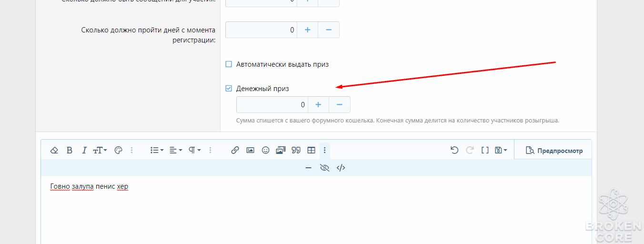Insert a quote block
Viewport: 644px width, 244px height.
296,150
